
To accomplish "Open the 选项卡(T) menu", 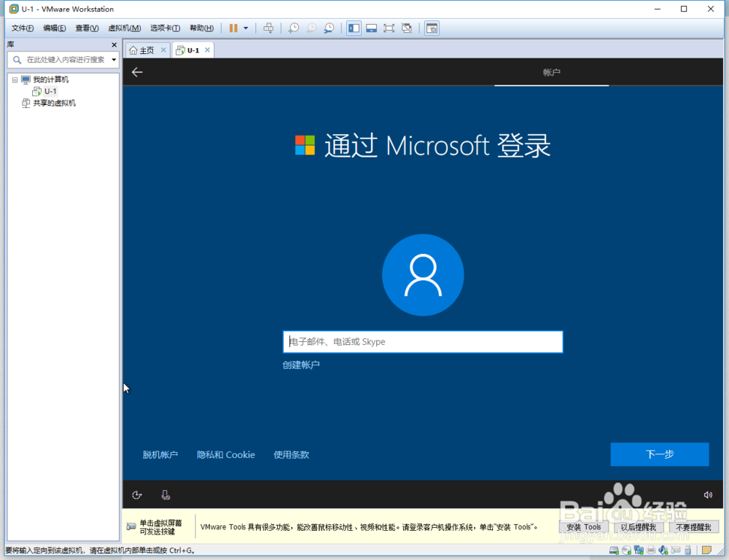I will (165, 28).
